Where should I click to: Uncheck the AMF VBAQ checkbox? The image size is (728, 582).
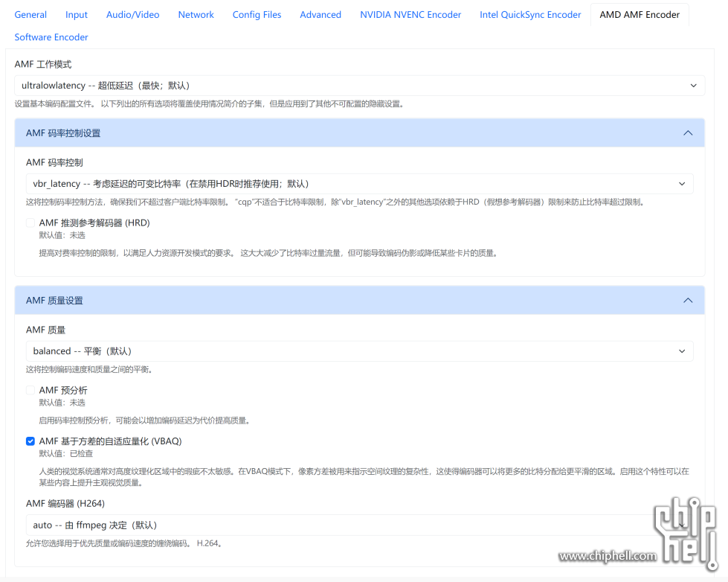point(30,441)
